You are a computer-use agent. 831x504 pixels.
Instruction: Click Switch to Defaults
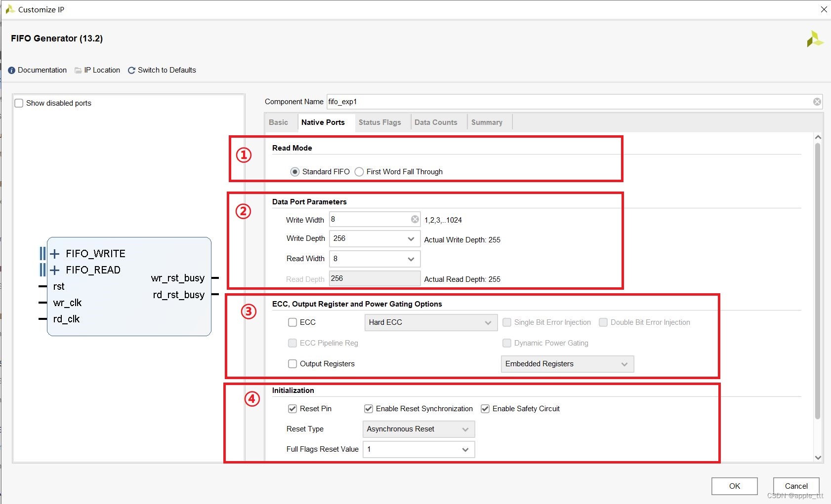click(x=167, y=70)
